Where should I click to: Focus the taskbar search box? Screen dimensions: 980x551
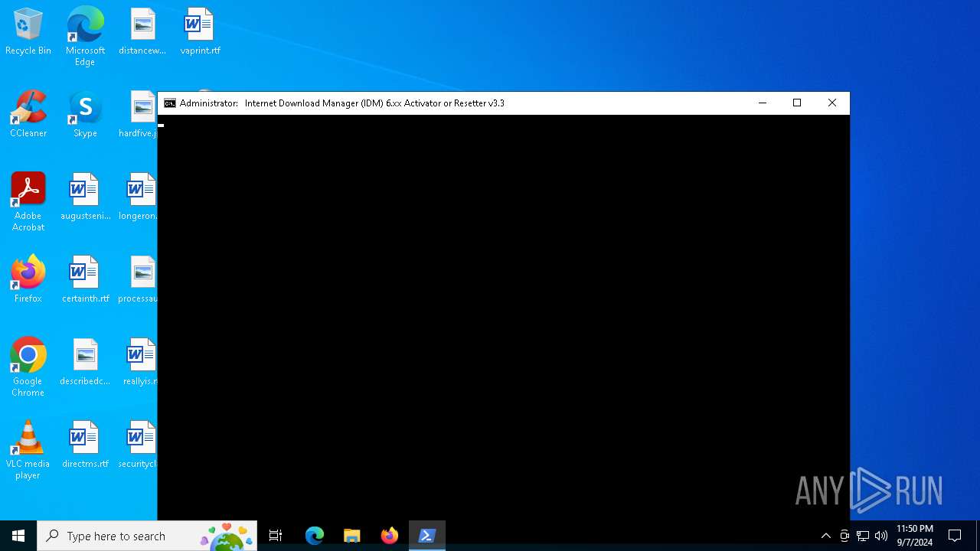[x=147, y=536]
